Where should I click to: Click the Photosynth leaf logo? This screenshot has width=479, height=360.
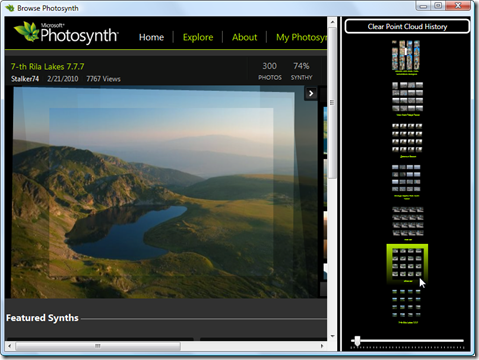click(27, 32)
